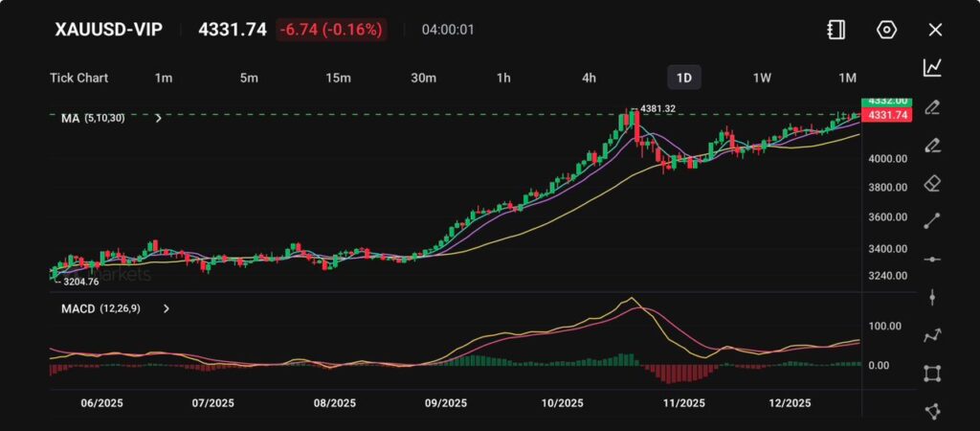Select the vertical line drawing tool
Image resolution: width=980 pixels, height=431 pixels.
932,297
